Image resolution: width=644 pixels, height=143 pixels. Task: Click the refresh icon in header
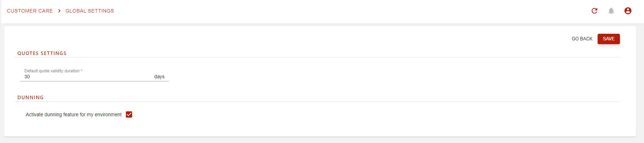coord(594,11)
